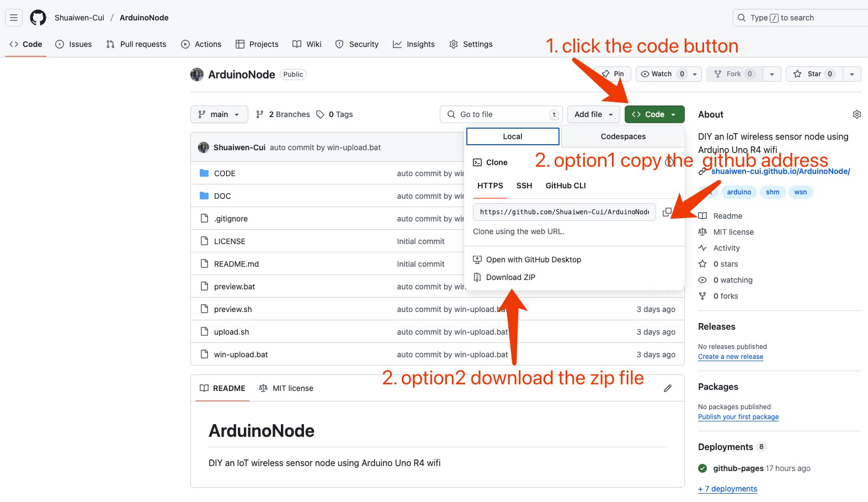Open the Insights repository tab
The height and width of the screenshot is (502, 868).
[x=414, y=44]
